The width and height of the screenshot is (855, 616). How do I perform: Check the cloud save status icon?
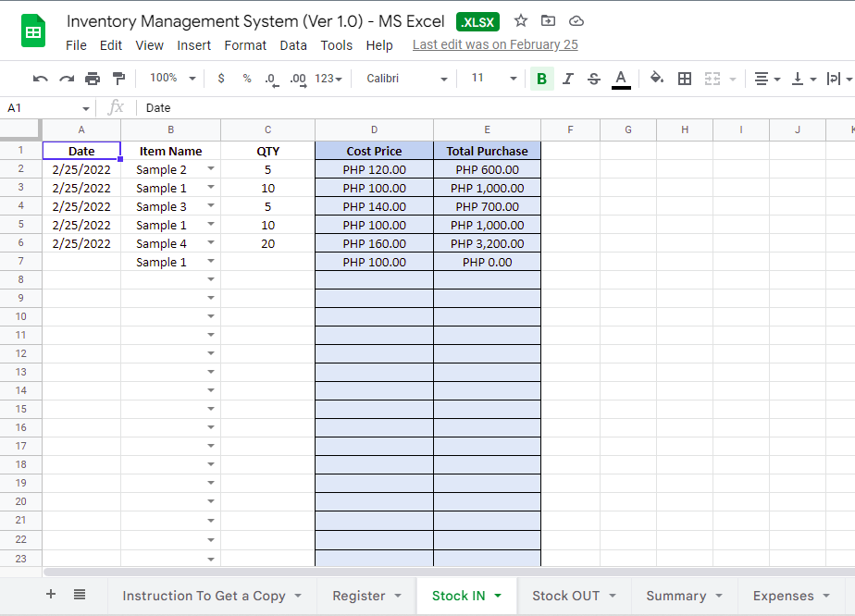coord(576,21)
